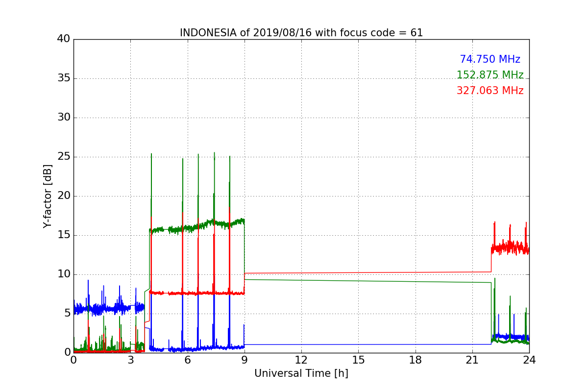Click the y-axis tick label '5'
The height and width of the screenshot is (392, 588).
67,314
